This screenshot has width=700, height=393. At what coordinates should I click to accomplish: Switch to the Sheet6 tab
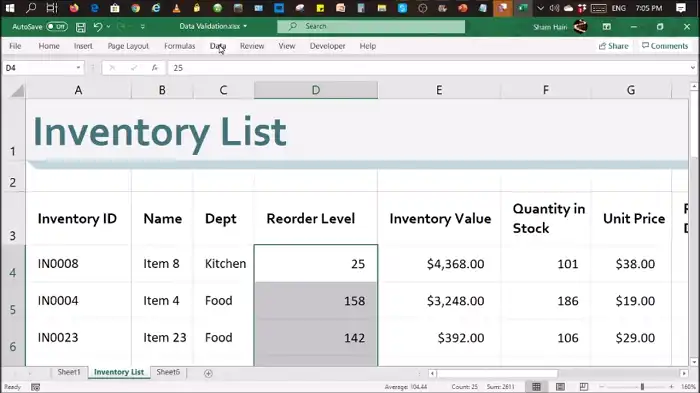168,372
